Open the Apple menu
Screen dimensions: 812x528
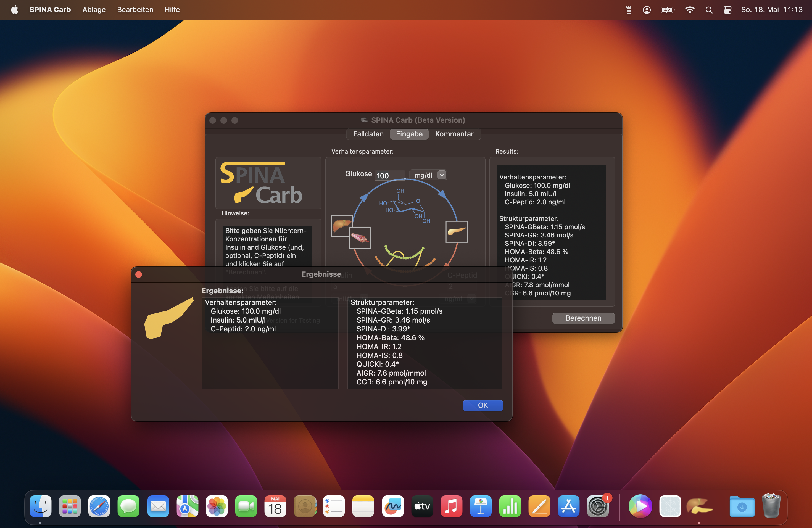click(15, 10)
